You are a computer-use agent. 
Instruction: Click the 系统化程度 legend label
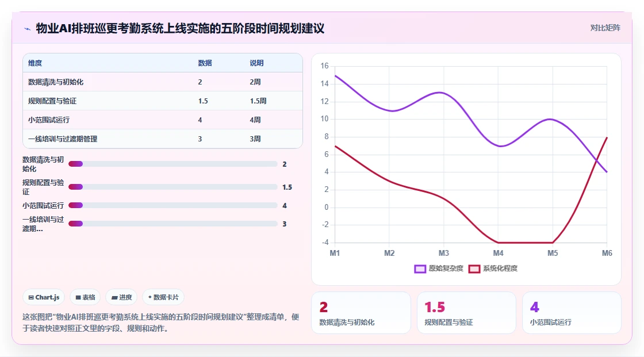[500, 268]
